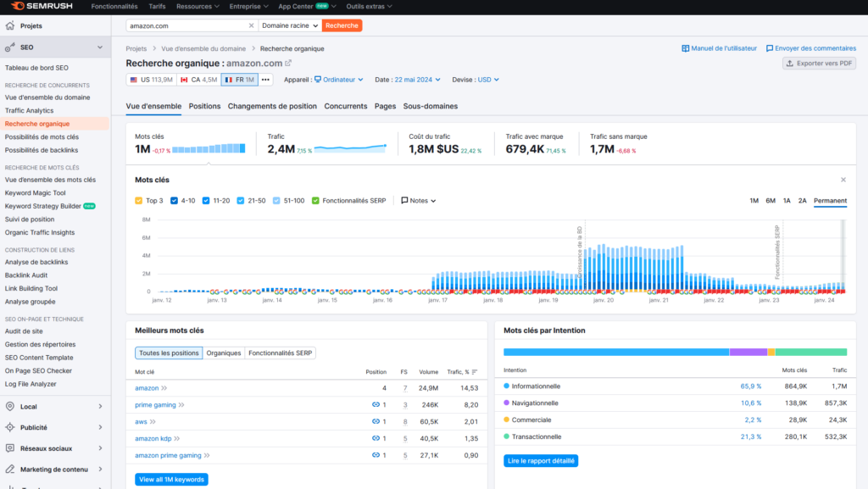The image size is (868, 489).
Task: Open the Tarifs menu item
Action: point(157,7)
